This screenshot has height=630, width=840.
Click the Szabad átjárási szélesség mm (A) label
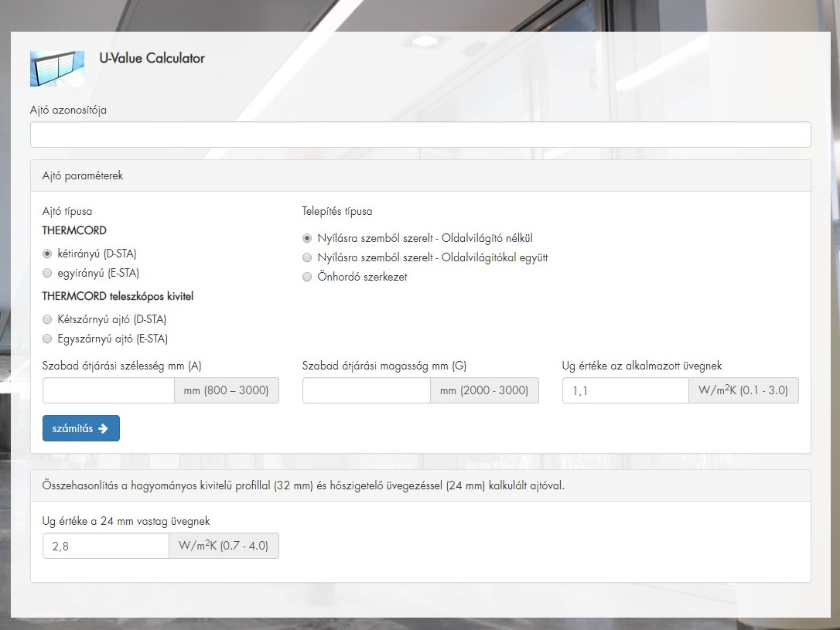pyautogui.click(x=121, y=366)
